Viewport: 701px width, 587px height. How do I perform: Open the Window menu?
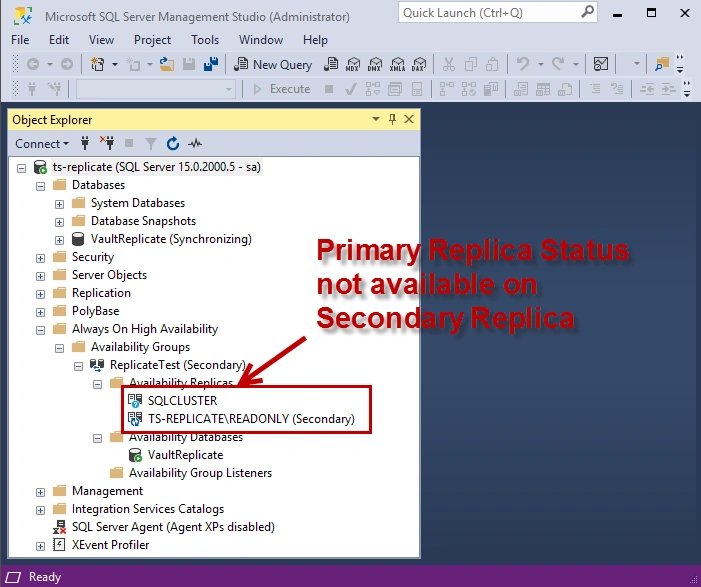(x=261, y=40)
